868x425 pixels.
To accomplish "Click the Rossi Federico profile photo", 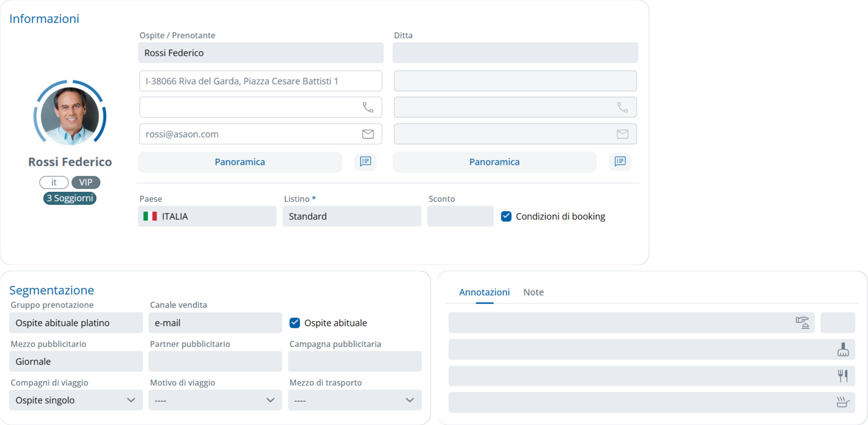I will tap(70, 114).
